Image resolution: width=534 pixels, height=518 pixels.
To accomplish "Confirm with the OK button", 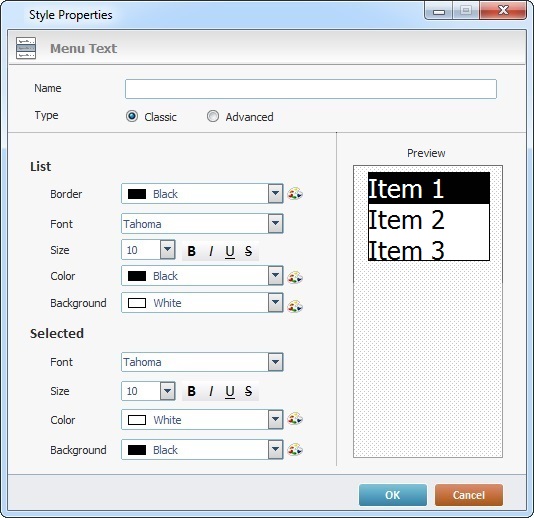I will [x=393, y=495].
